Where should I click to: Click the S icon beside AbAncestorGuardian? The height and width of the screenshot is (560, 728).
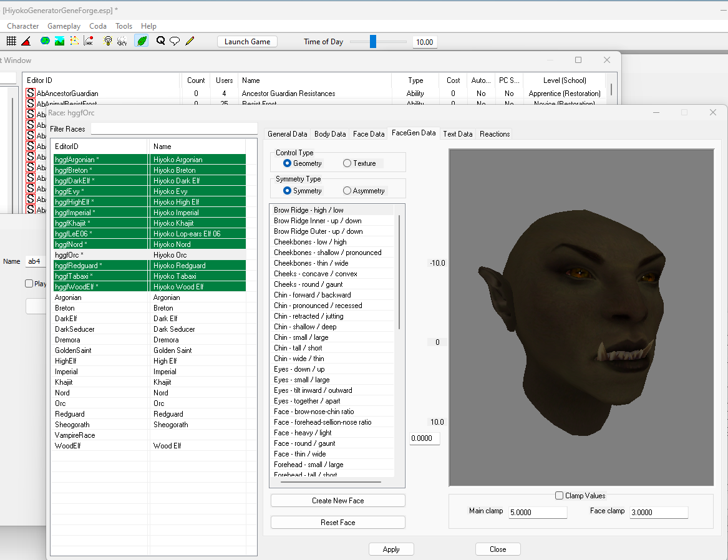[x=30, y=94]
